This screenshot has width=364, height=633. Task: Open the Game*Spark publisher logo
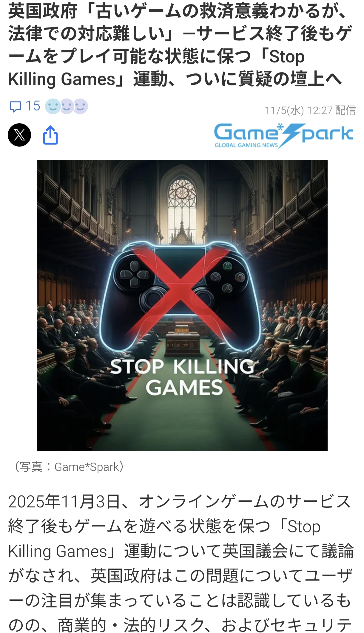284,136
